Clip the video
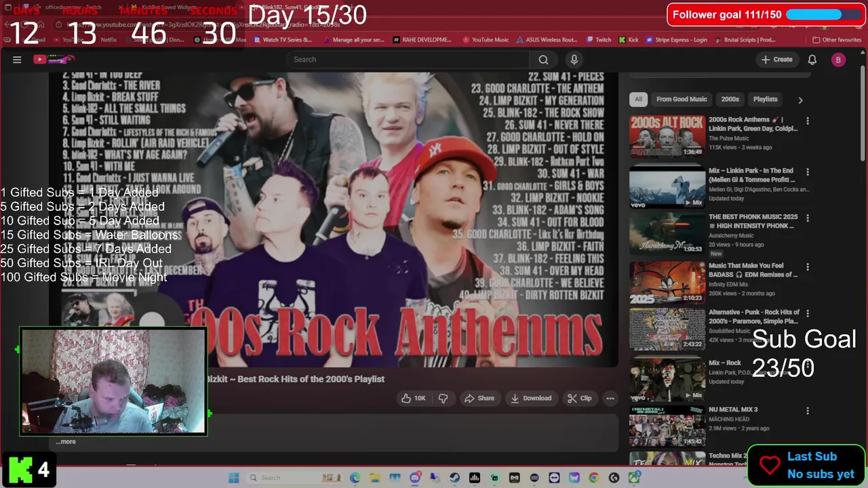Image resolution: width=868 pixels, height=488 pixels. 580,398
